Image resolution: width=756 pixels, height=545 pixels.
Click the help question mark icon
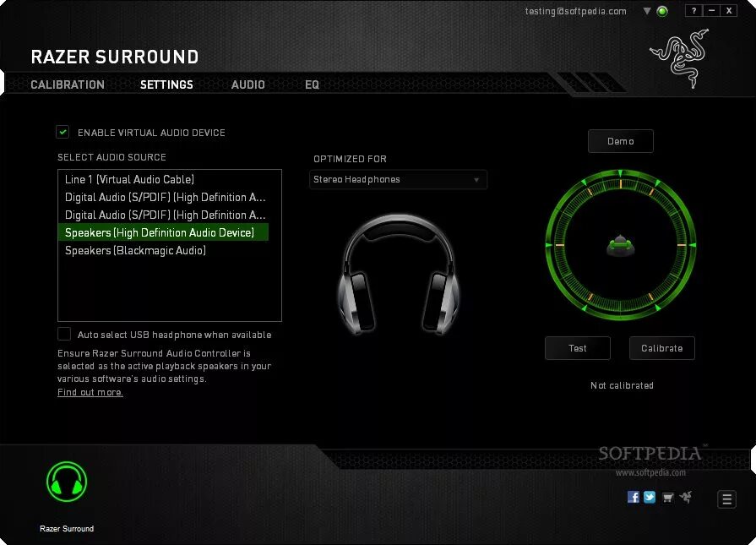[x=693, y=10]
